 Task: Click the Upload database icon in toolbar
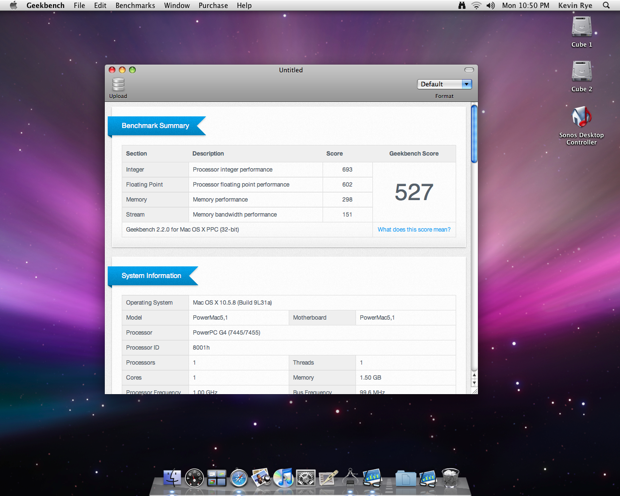coord(118,85)
